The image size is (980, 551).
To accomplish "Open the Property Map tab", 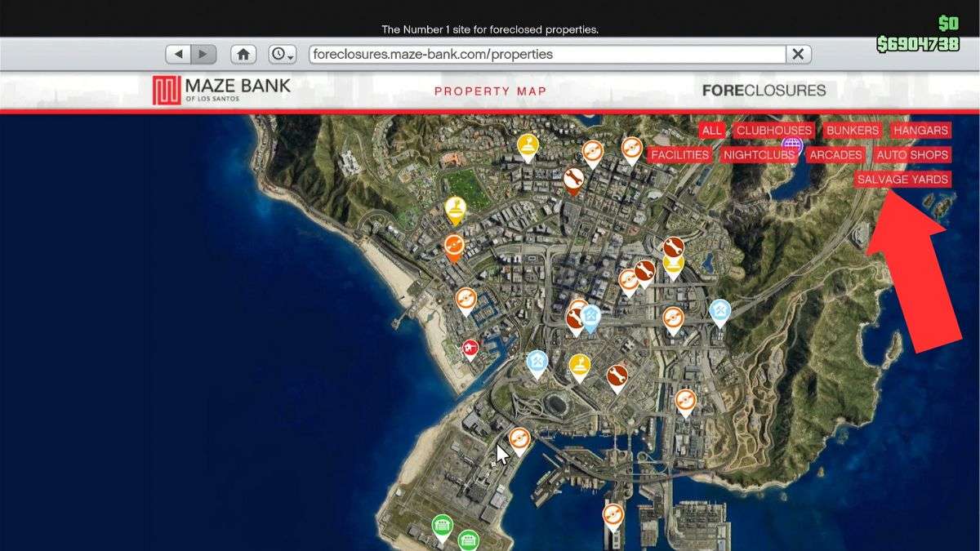I will pos(490,91).
